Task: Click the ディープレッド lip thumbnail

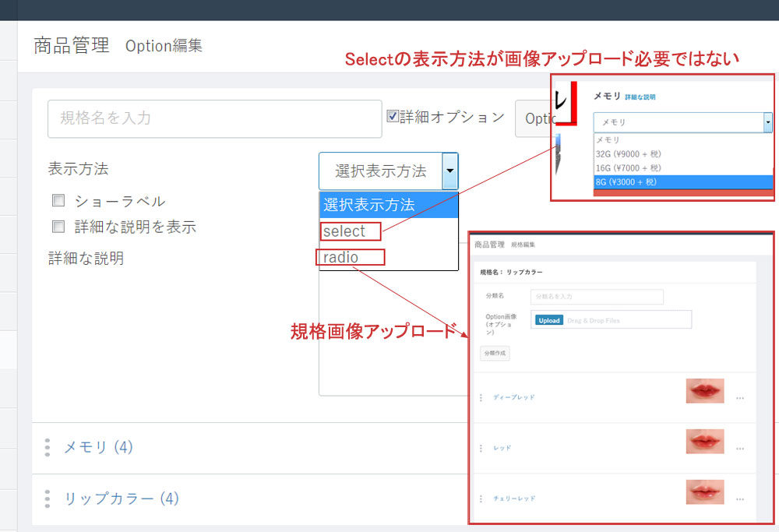Action: (704, 391)
